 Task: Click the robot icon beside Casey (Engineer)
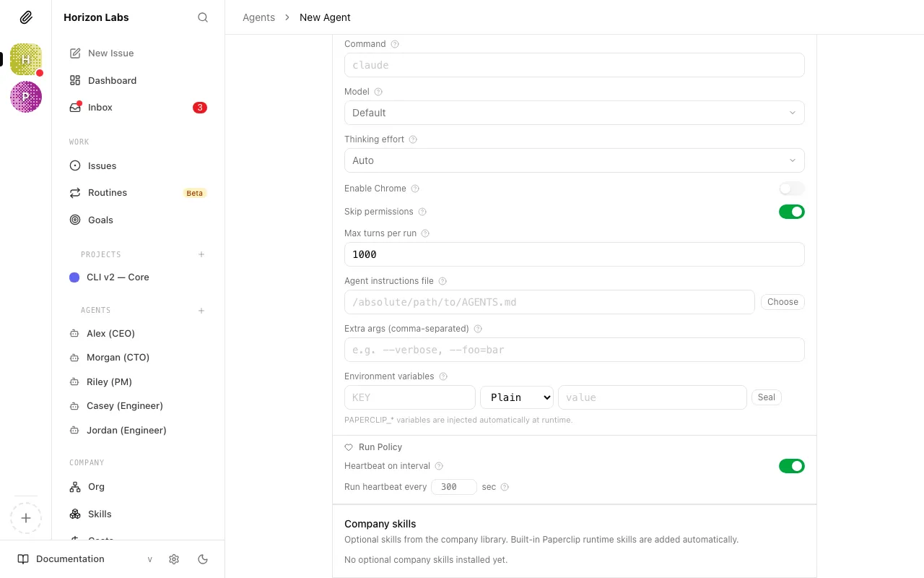point(74,406)
